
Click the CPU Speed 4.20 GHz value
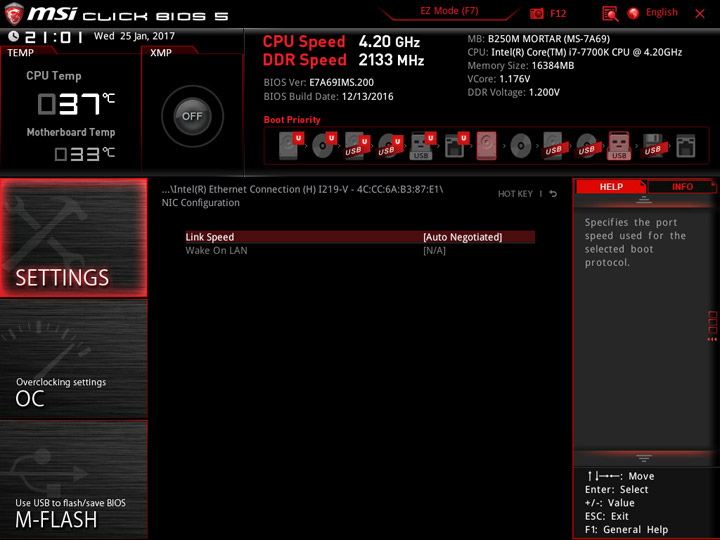coord(389,42)
